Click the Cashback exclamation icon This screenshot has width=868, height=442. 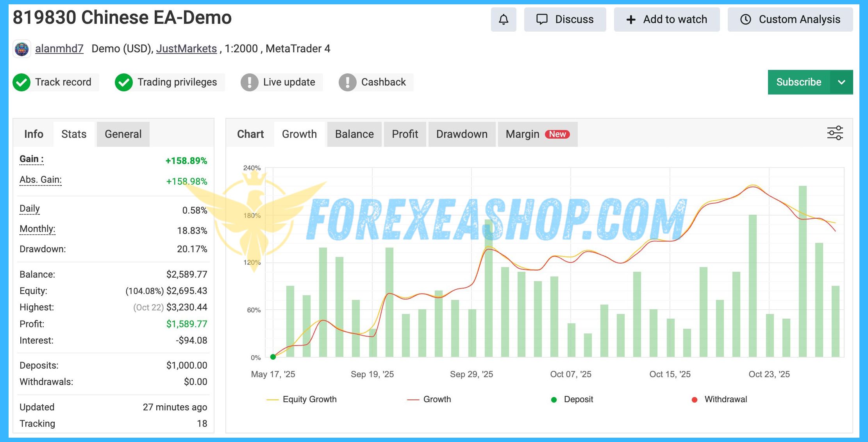(347, 82)
